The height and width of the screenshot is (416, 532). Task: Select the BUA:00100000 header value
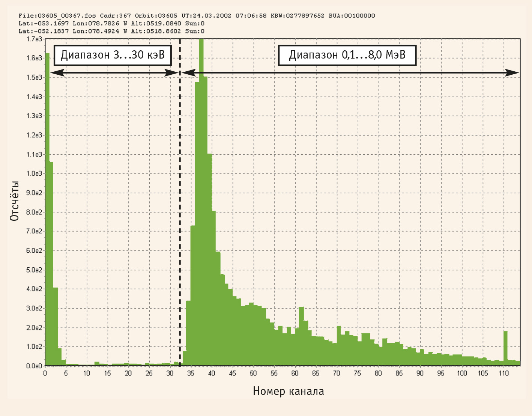(x=352, y=16)
